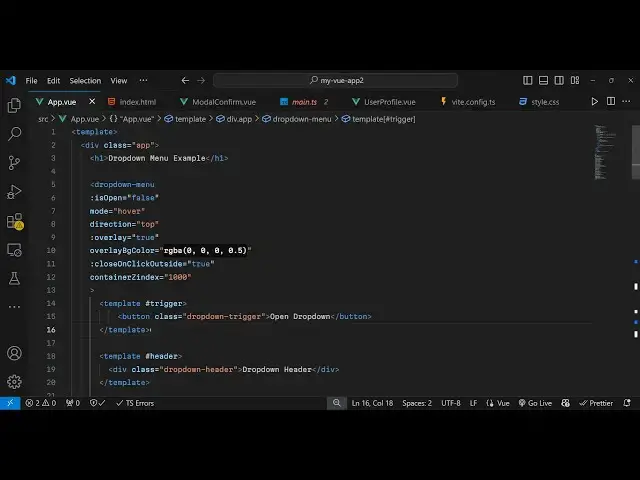
Task: Open the Explorer view in the activity bar
Action: click(14, 105)
